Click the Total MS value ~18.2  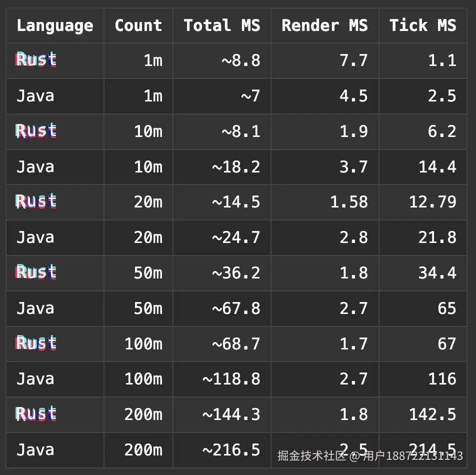tap(236, 167)
